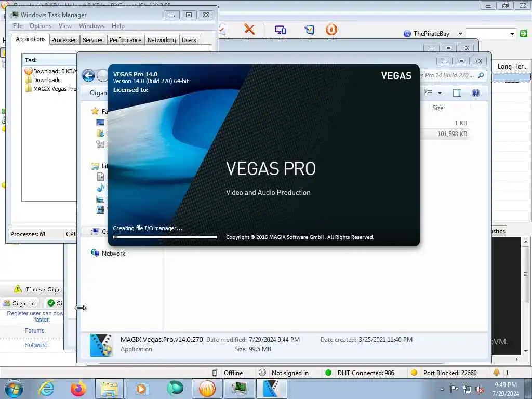Open the Processes tab in Task Manager

64,40
